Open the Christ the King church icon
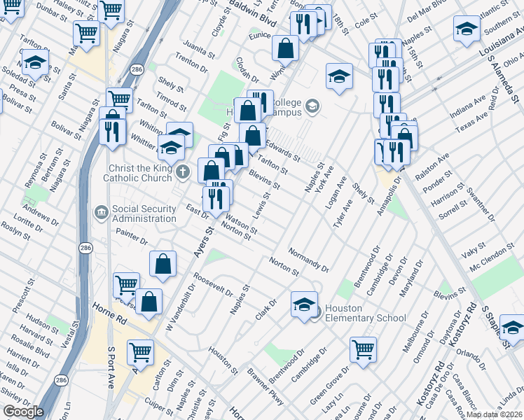 183,171
